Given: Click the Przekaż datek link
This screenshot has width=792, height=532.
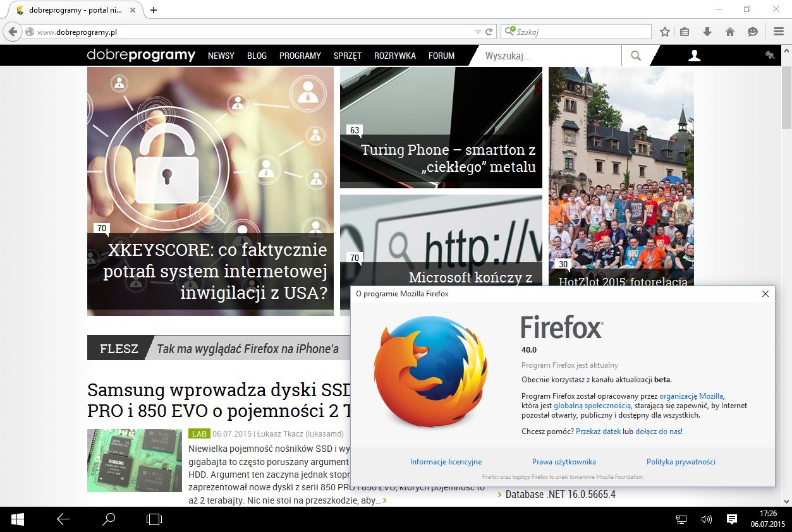Looking at the screenshot, I should pos(598,432).
